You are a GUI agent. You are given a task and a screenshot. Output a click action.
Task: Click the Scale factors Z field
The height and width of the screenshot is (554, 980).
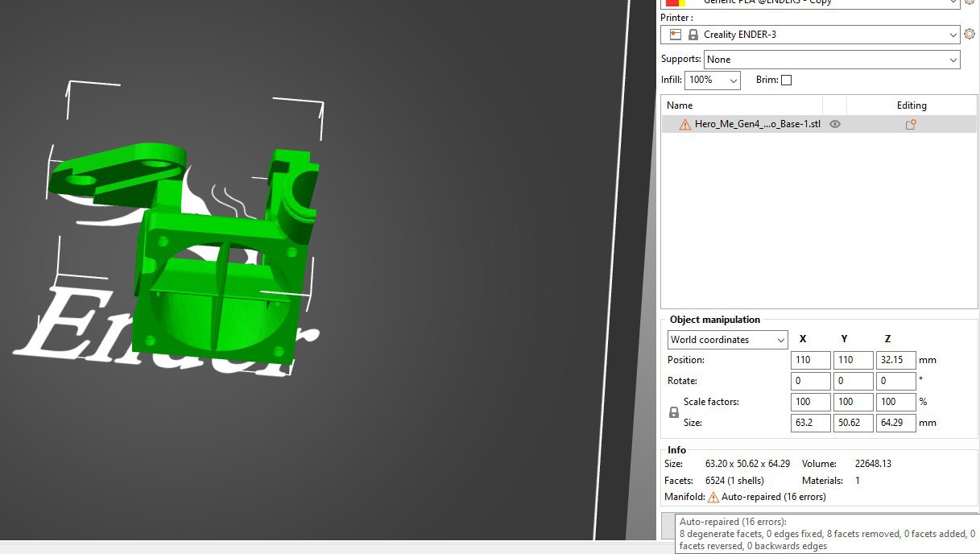[x=895, y=402]
